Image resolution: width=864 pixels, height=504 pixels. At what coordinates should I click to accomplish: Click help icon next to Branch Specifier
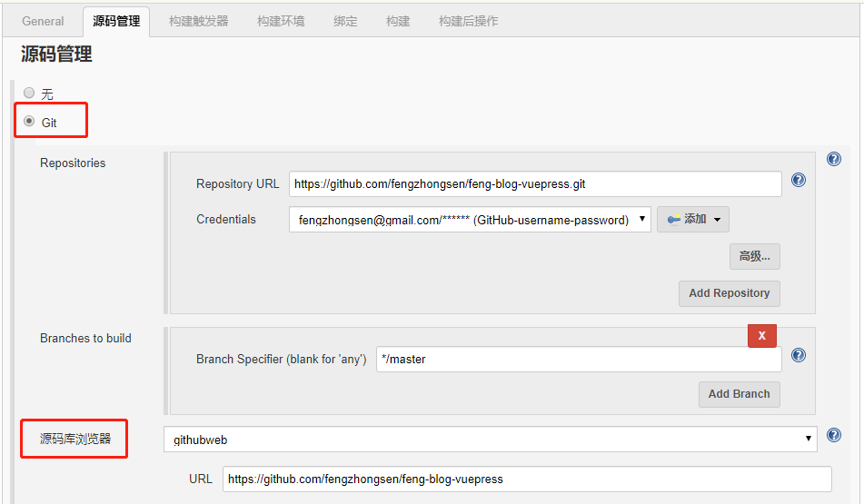pyautogui.click(x=799, y=355)
